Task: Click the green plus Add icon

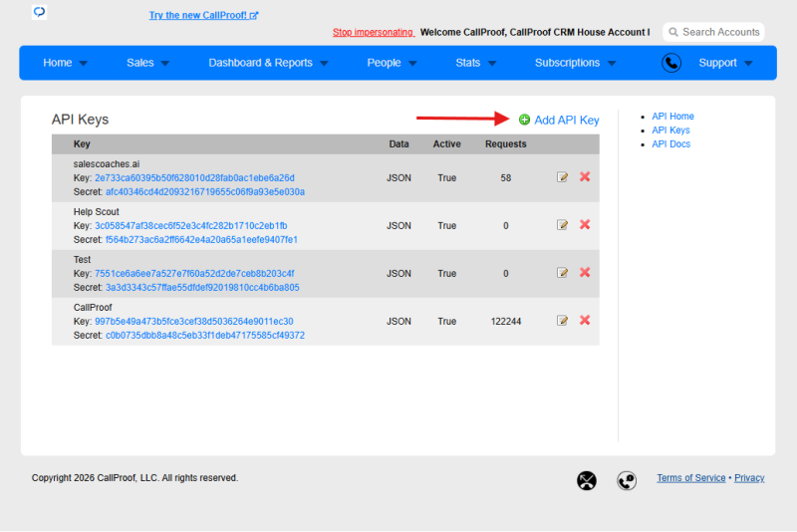Action: click(x=524, y=120)
